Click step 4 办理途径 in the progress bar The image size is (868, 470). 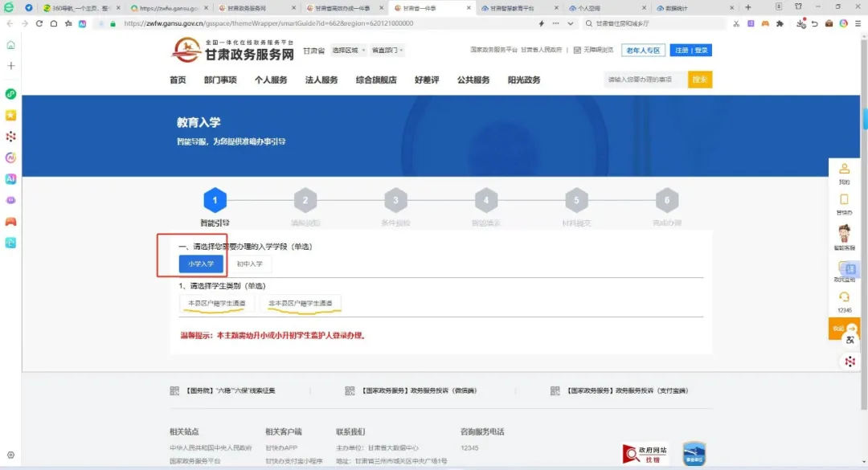pos(485,201)
